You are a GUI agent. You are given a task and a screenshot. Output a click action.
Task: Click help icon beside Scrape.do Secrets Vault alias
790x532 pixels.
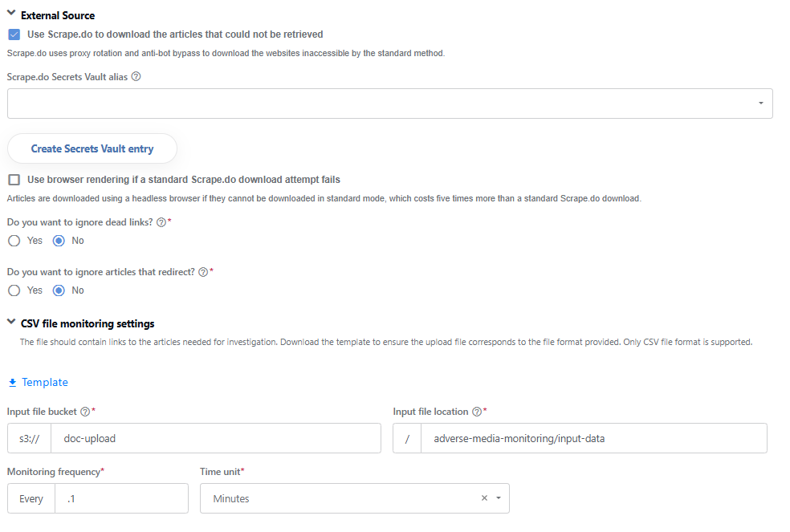[x=136, y=76]
